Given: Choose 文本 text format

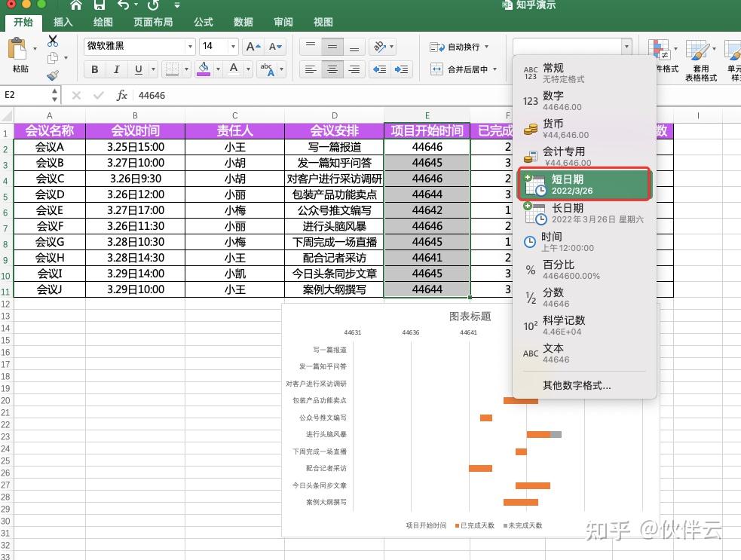Looking at the screenshot, I should point(584,353).
